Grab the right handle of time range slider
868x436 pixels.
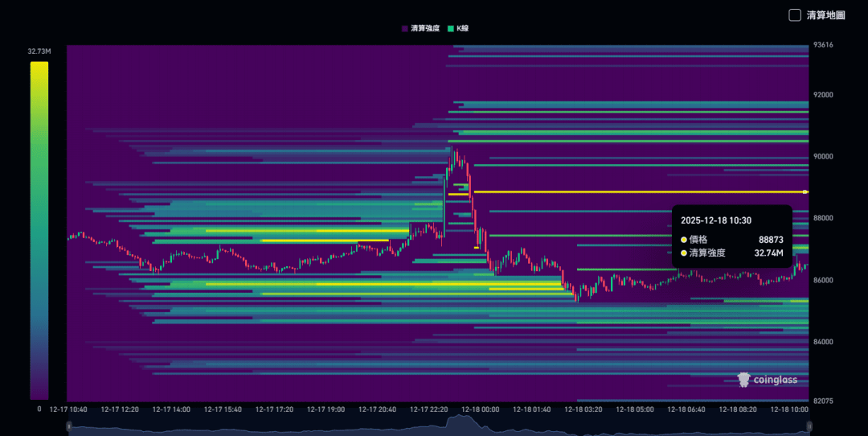coord(809,426)
